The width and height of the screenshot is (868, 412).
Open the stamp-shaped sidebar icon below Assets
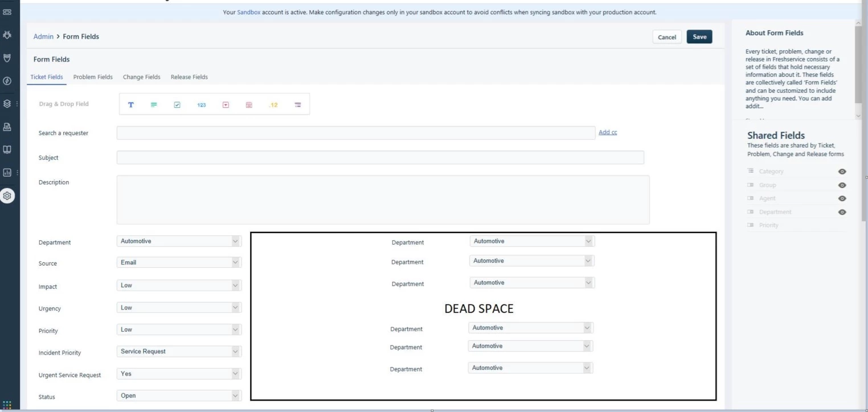click(x=7, y=127)
